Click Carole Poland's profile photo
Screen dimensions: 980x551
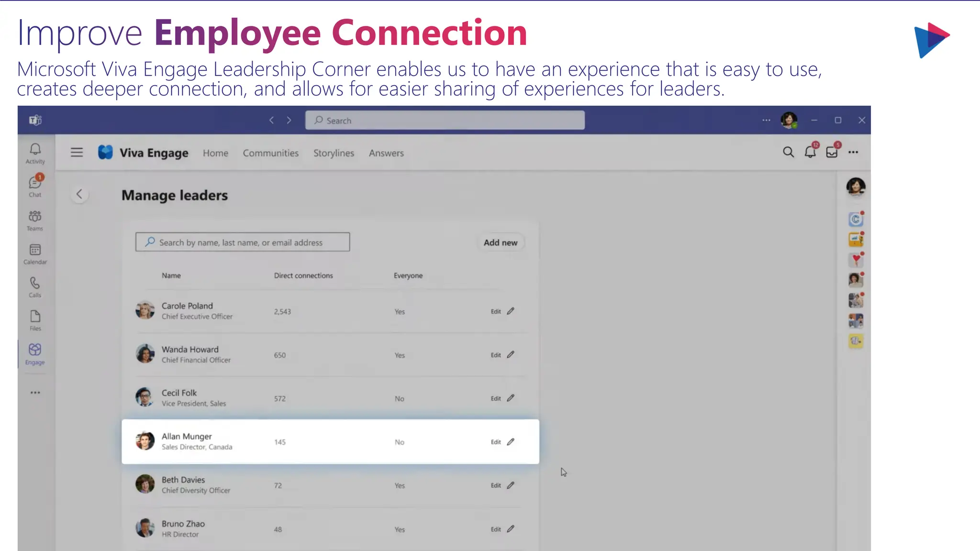tap(145, 310)
